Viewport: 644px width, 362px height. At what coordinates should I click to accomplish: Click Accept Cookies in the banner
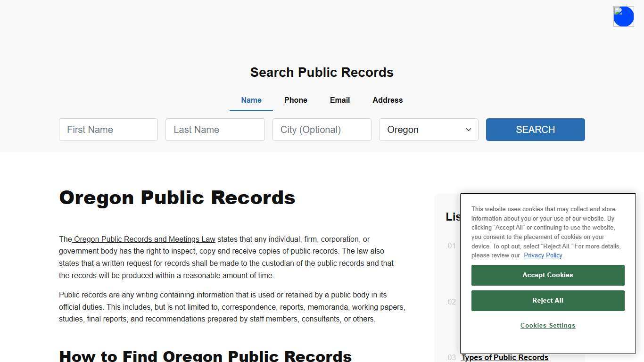547,275
